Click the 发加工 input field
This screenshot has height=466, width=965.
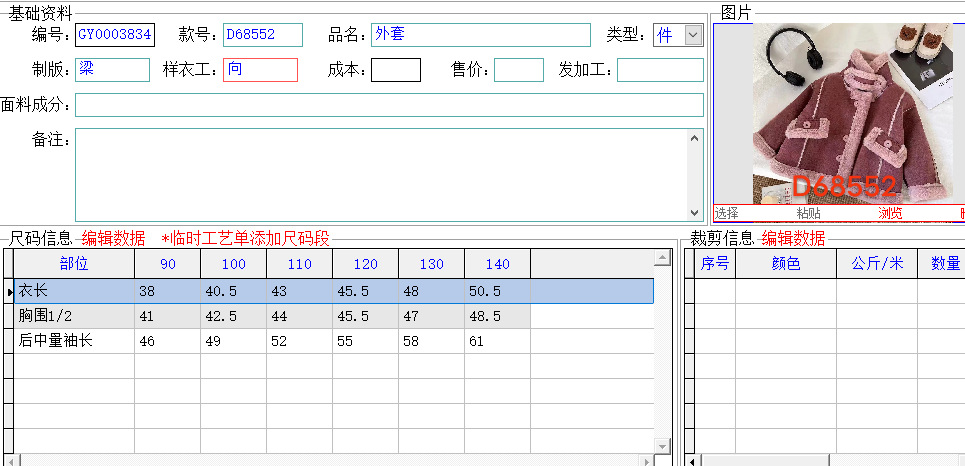[x=660, y=70]
